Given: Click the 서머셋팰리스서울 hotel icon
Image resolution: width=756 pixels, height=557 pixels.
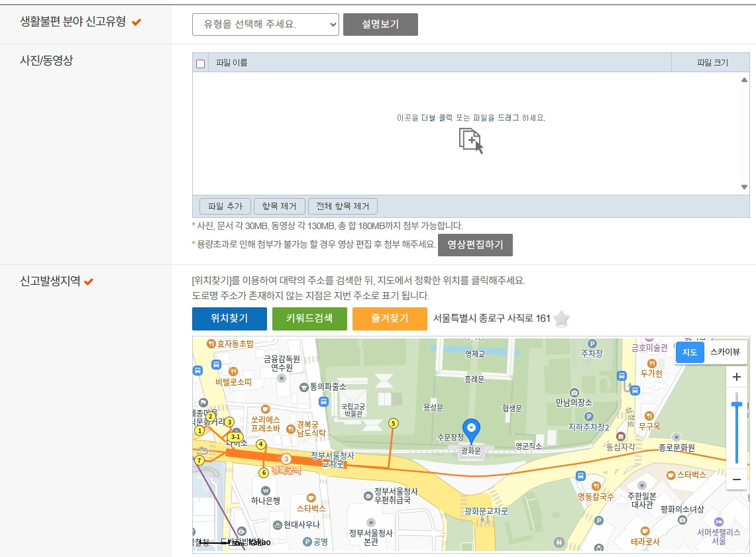Looking at the screenshot, I should click(718, 522).
